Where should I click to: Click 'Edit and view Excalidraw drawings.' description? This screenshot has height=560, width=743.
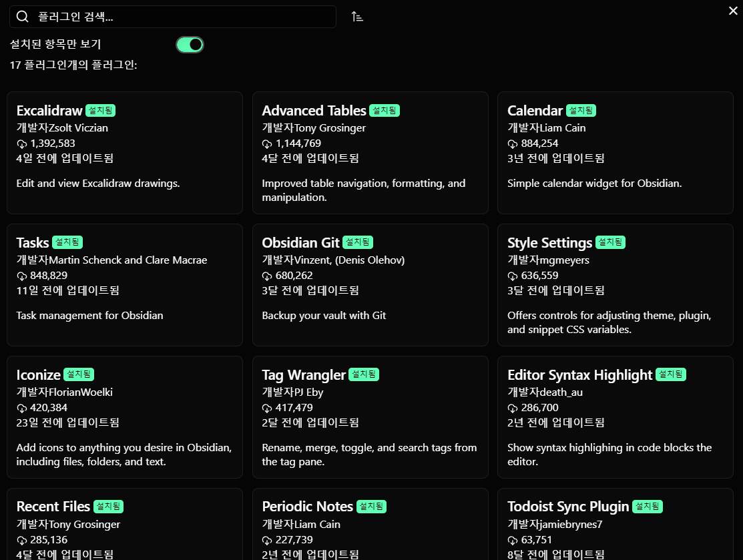tap(98, 184)
